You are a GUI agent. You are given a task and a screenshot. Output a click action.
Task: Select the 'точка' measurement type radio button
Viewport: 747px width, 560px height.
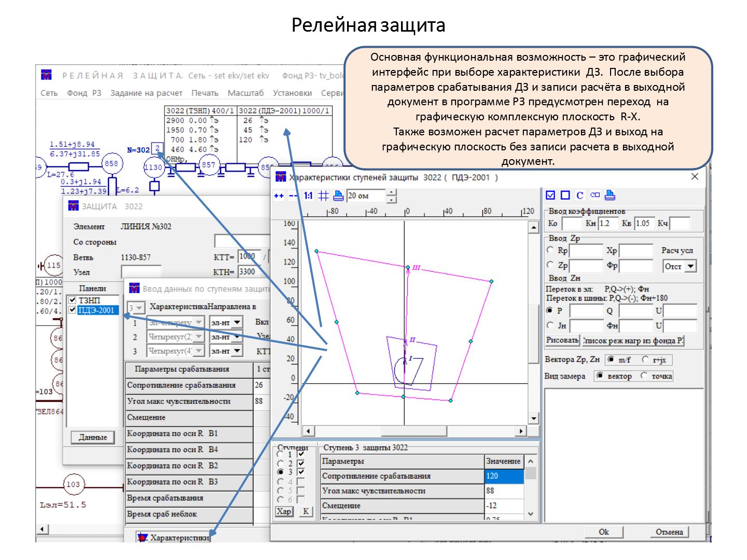[644, 376]
